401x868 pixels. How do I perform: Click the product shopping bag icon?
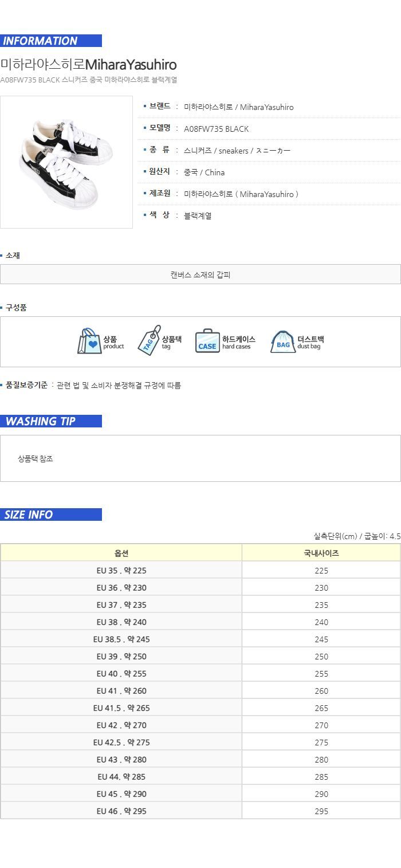coord(89,341)
